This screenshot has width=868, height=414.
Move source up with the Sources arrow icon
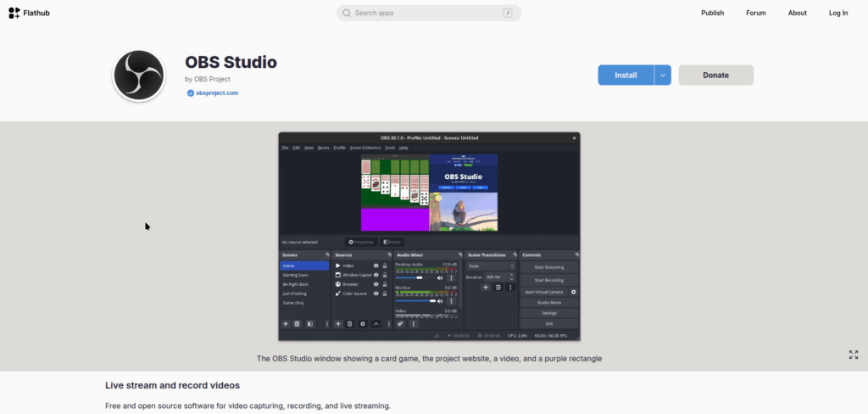point(376,324)
